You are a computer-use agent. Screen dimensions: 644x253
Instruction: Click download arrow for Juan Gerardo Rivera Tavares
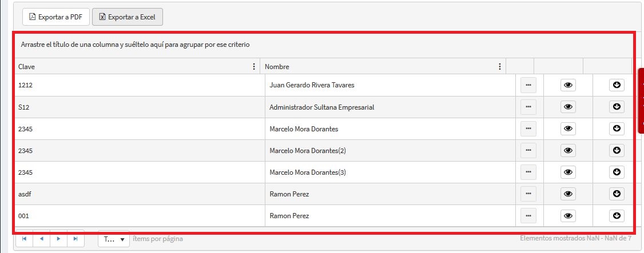617,85
